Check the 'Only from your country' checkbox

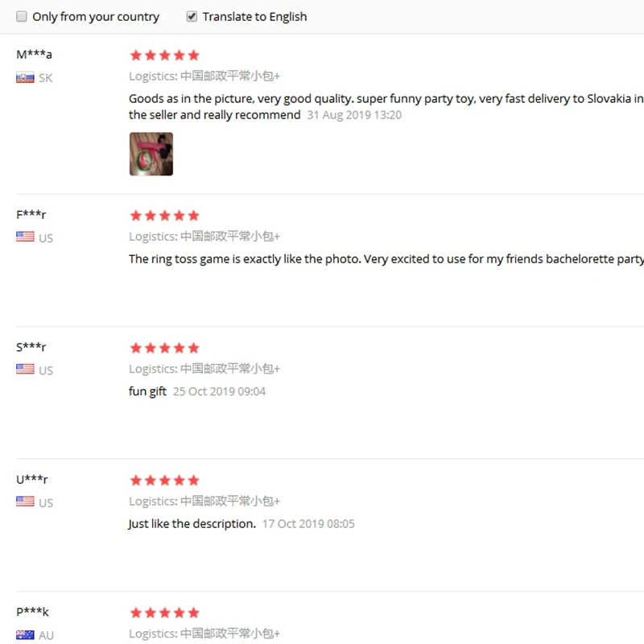22,16
